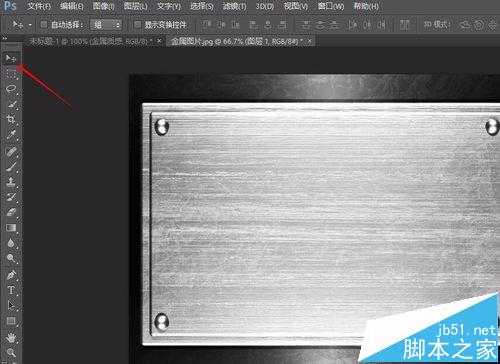Open the 窗口(W) menu
The image size is (500, 364).
330,6
